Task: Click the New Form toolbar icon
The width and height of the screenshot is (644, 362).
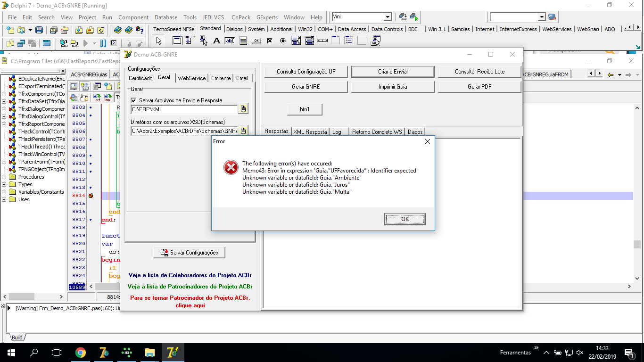Action: pyautogui.click(x=47, y=43)
